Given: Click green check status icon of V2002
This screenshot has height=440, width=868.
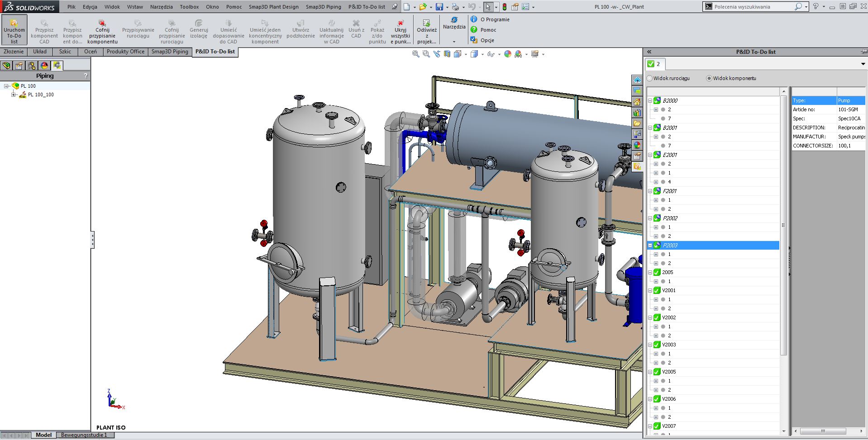Looking at the screenshot, I should (657, 317).
